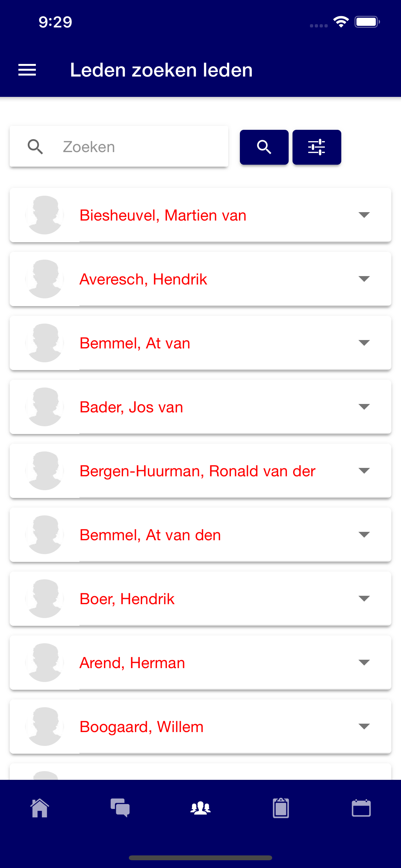Click the magnifier icon inside the search field
The height and width of the screenshot is (868, 401).
(36, 147)
